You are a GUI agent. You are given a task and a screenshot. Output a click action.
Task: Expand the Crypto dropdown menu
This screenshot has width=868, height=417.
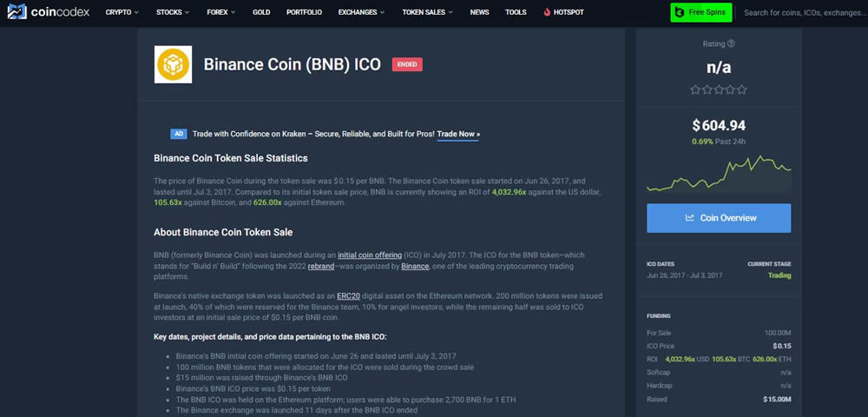pos(122,13)
